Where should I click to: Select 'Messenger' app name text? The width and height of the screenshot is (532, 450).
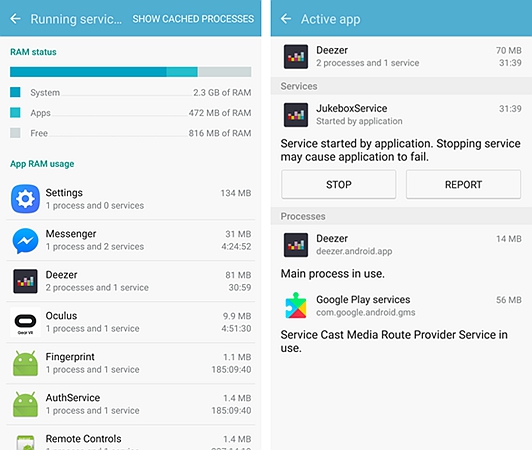(x=71, y=233)
